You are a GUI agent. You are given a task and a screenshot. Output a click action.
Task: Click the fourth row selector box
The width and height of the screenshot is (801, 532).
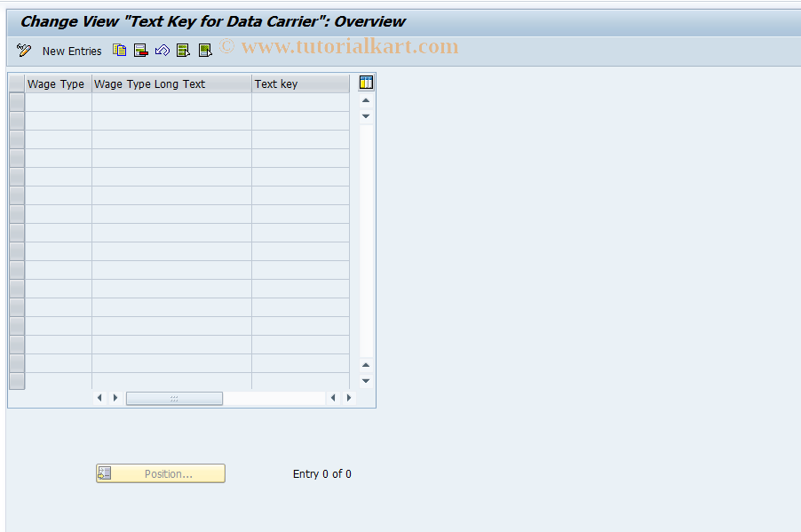(x=17, y=158)
